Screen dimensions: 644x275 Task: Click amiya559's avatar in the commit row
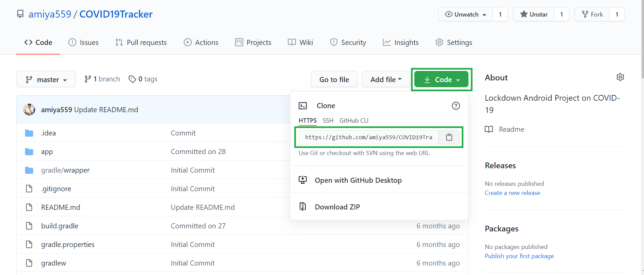click(x=29, y=109)
